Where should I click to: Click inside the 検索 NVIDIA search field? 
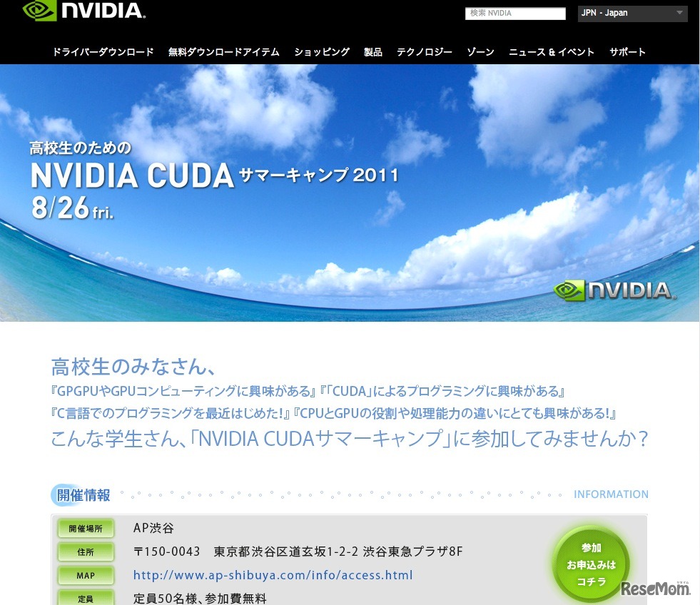[x=515, y=13]
